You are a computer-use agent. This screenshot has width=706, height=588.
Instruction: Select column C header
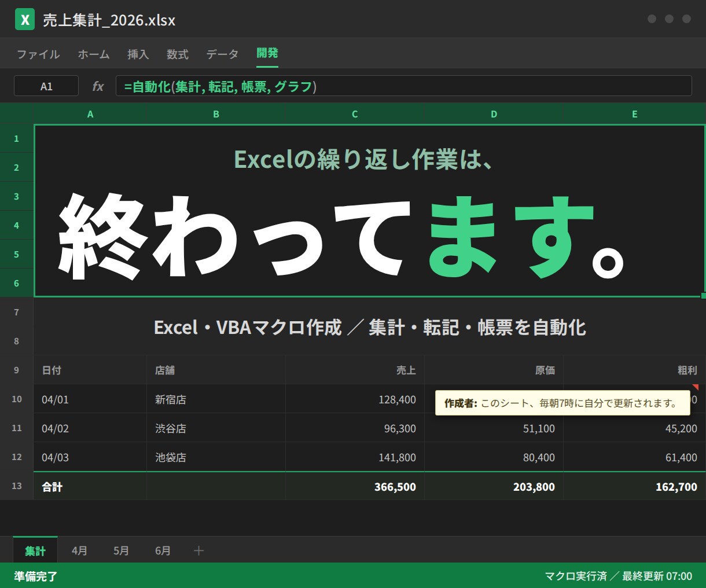point(355,114)
